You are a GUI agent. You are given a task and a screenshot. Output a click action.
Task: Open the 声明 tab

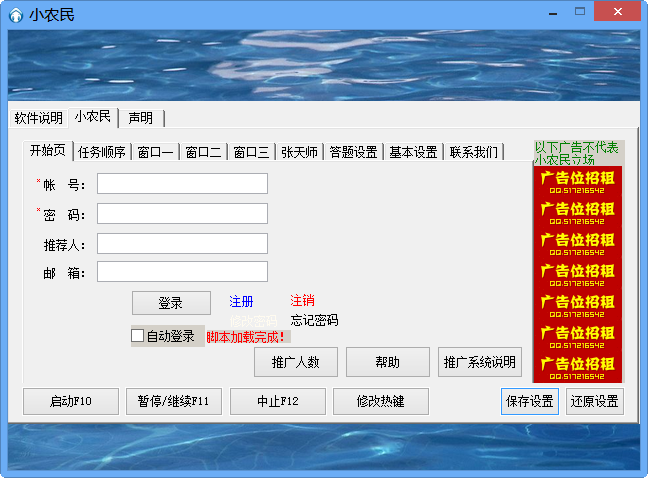coord(140,118)
